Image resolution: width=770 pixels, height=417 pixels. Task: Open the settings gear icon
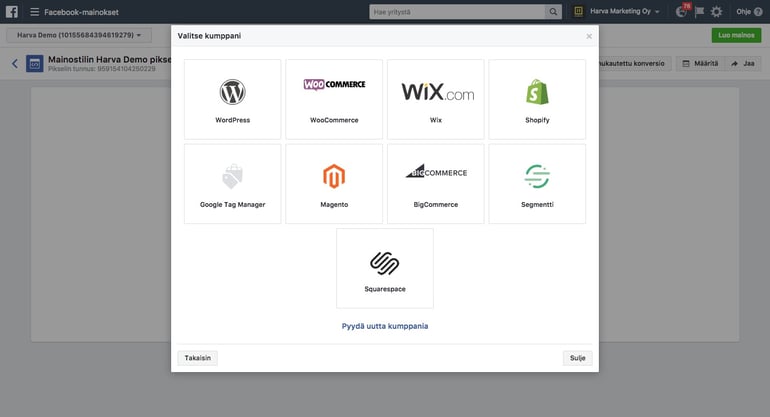[x=716, y=11]
